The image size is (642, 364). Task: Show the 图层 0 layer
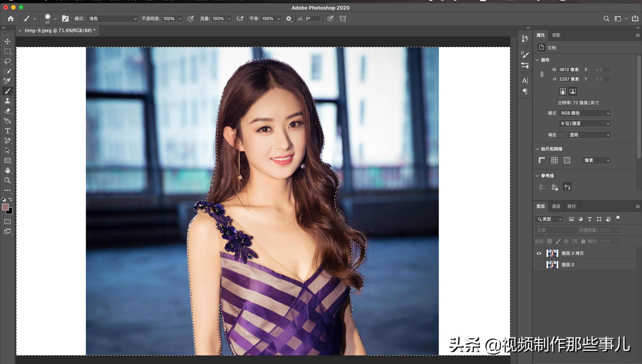point(539,265)
